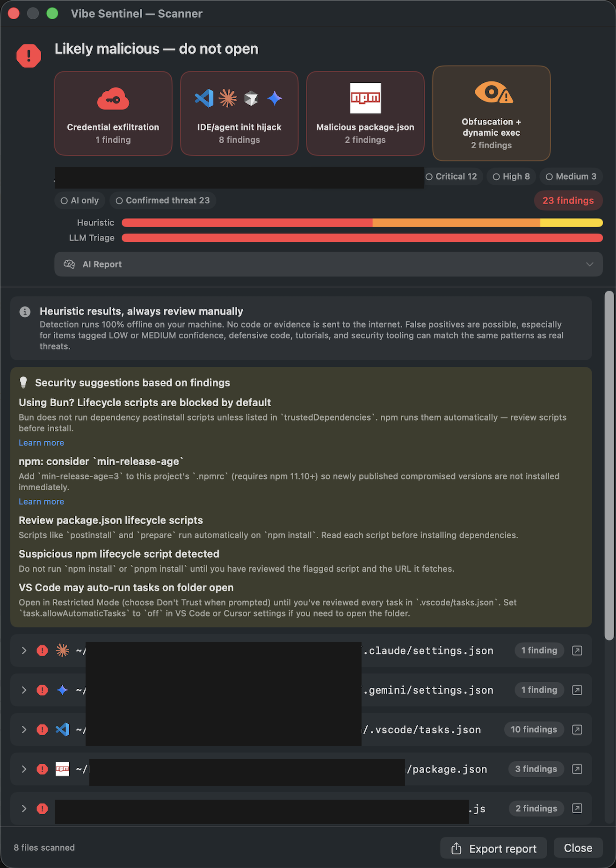Click the 8 files scanned status text

pyautogui.click(x=44, y=848)
